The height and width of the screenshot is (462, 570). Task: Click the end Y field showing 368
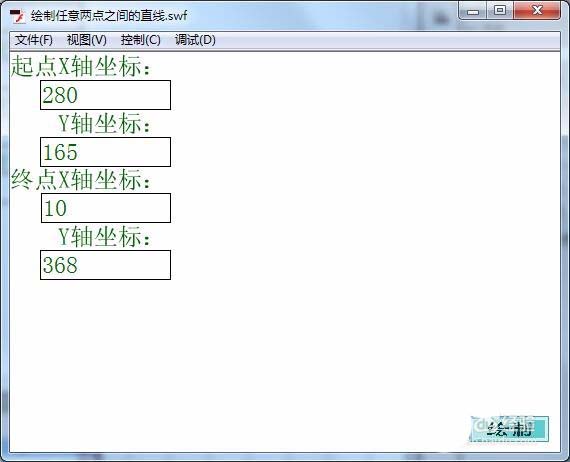pyautogui.click(x=105, y=265)
